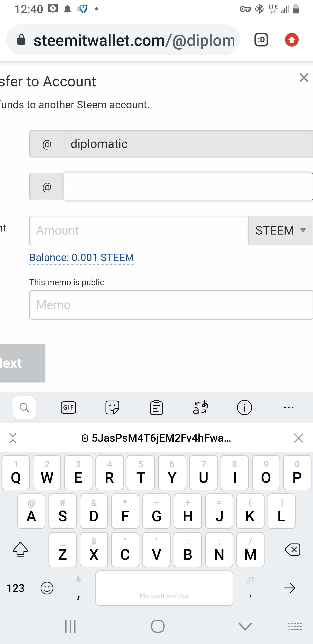
Task: Toggle the Shift key on keyboard
Action: tap(20, 550)
